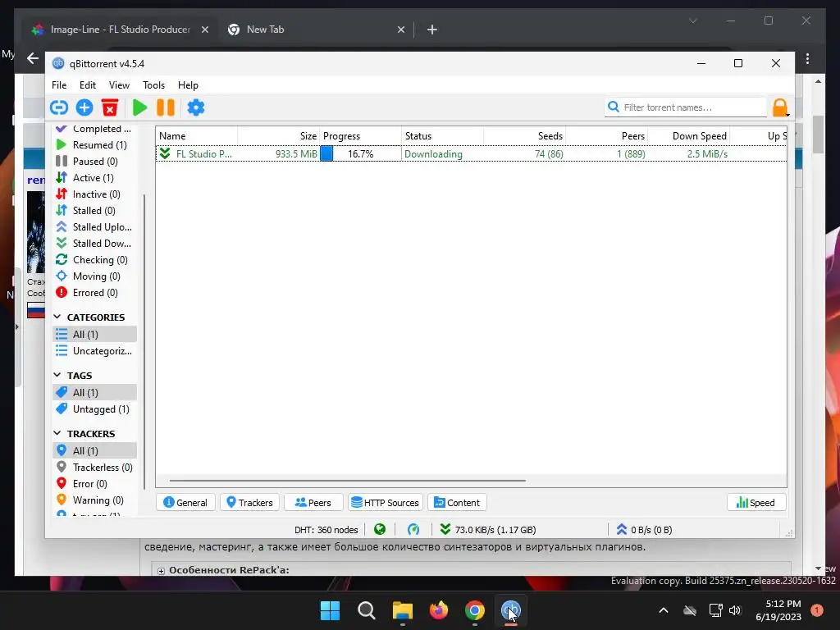Viewport: 840px width, 630px height.
Task: Click the orange Pause toolbar icon
Action: pyautogui.click(x=166, y=107)
